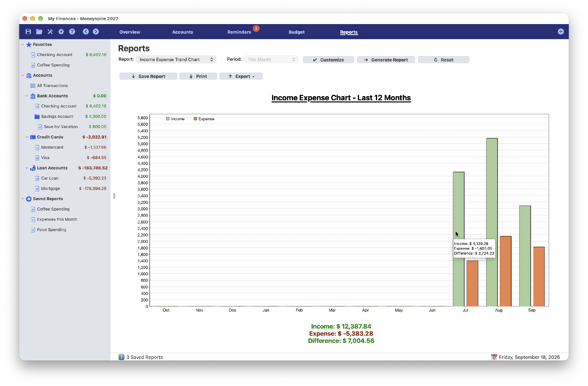Click the Save Report button
Viewport: 588px width, 386px height.
[148, 76]
